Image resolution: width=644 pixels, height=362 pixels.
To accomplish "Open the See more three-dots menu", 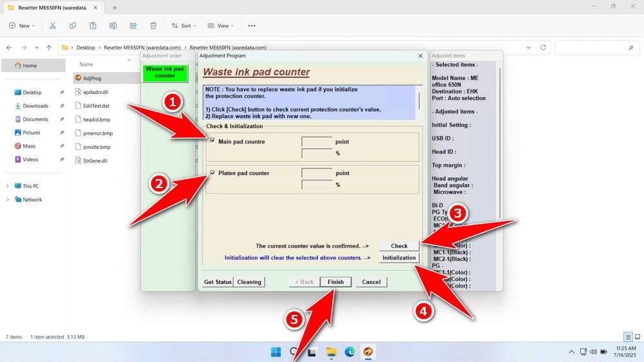I will point(252,26).
